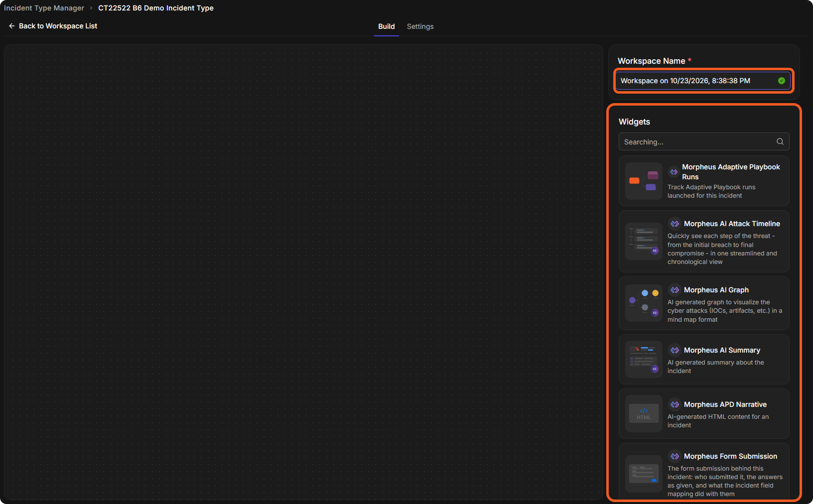Edit the Workspace Name input field
Image resolution: width=813 pixels, height=504 pixels.
click(703, 81)
